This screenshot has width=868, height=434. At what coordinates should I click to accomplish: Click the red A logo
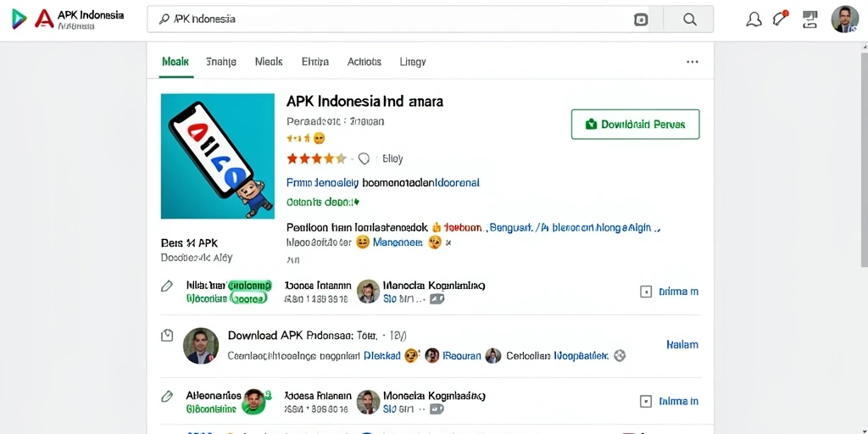[44, 19]
